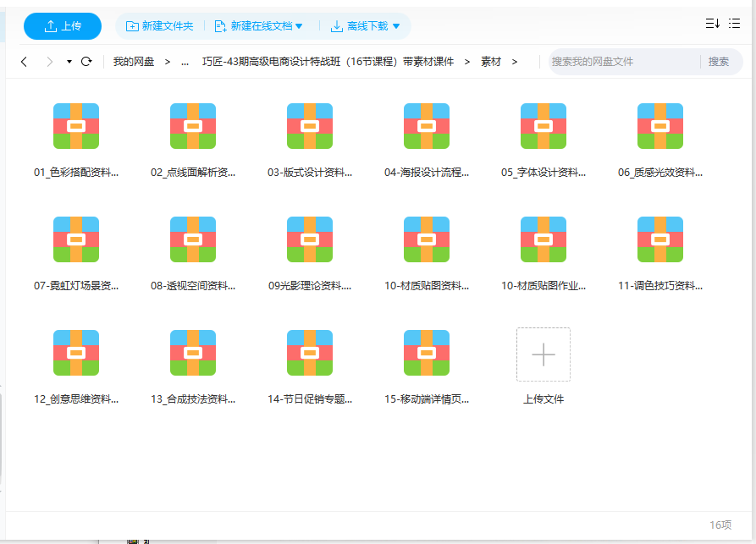Select the 05_字体设计资料 archive icon
This screenshot has height=544, width=756.
544,126
